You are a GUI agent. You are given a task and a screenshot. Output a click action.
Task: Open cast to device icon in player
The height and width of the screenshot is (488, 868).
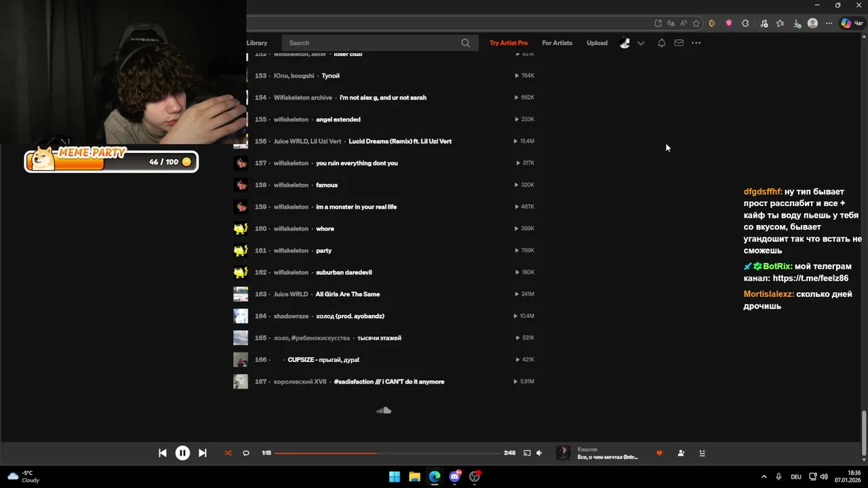527,453
